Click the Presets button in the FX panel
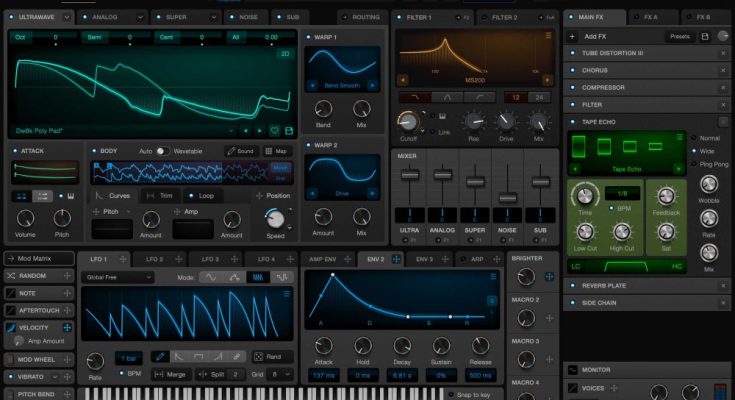The image size is (735, 400). (x=678, y=36)
